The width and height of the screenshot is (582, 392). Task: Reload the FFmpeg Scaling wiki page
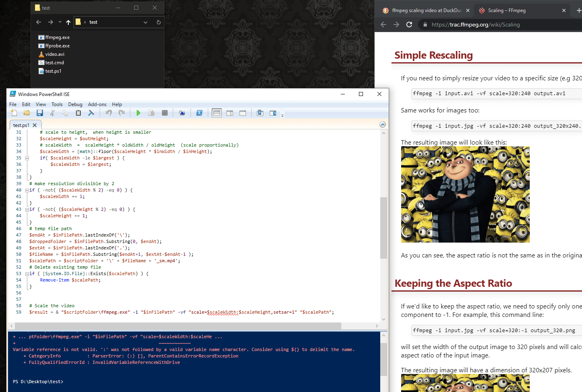pos(409,24)
